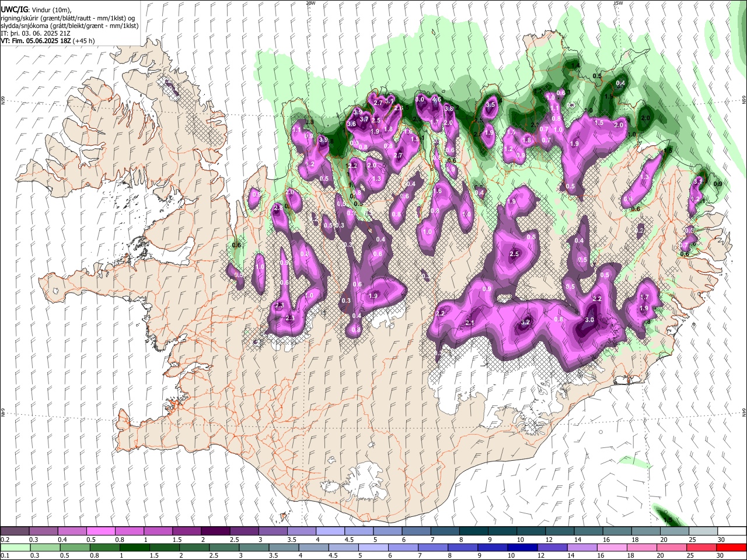Select the lavender top-scale swatch between 4 and 4.5

pos(330,531)
